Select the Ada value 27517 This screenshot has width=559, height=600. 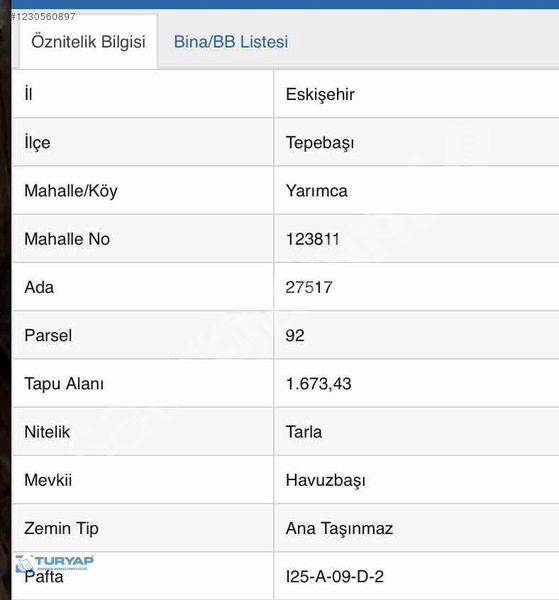[x=309, y=287]
